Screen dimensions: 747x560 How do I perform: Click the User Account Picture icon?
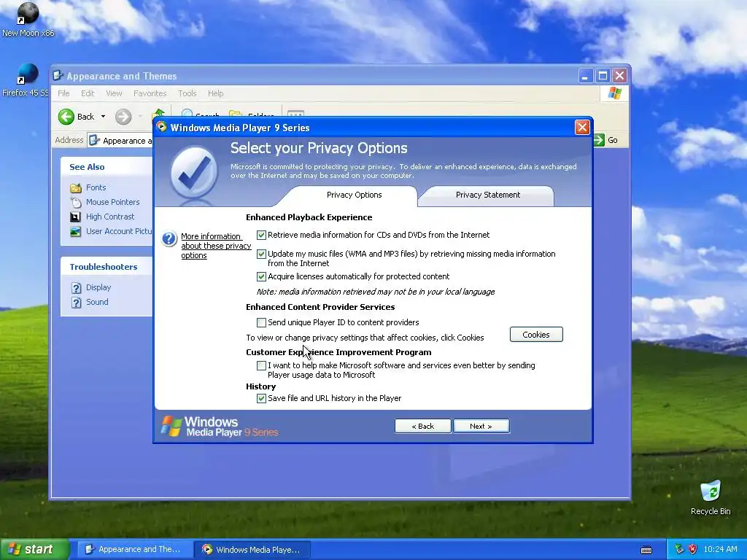[x=75, y=231]
